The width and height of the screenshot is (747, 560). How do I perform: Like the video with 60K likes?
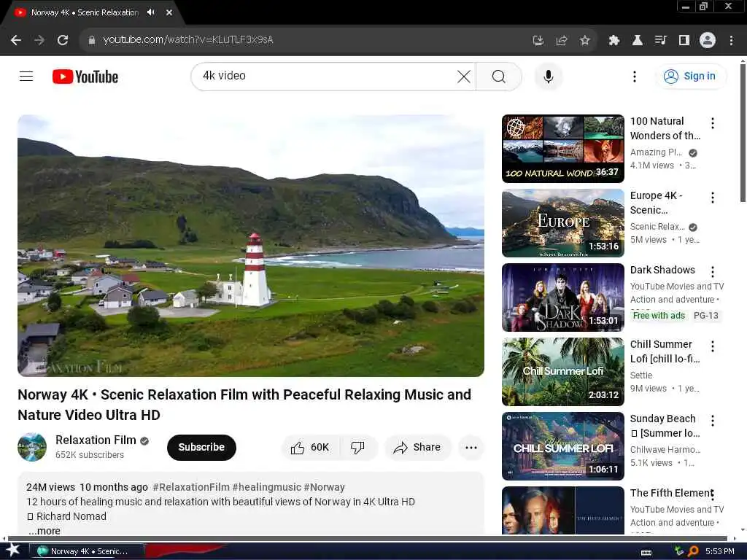pos(310,447)
